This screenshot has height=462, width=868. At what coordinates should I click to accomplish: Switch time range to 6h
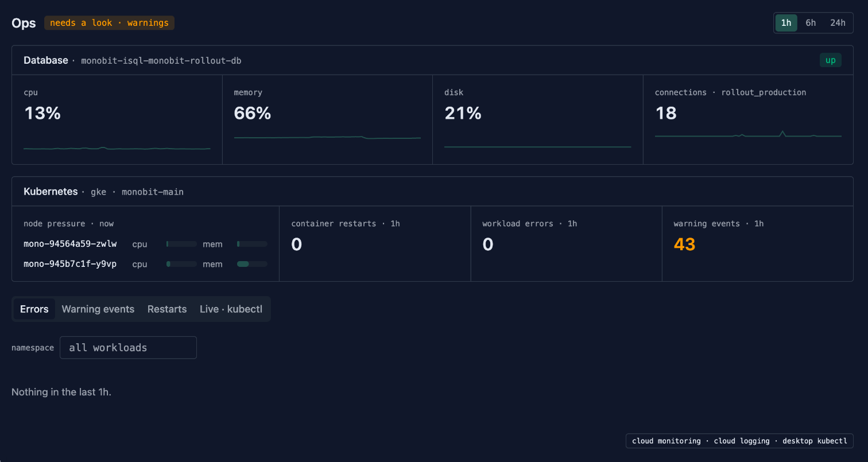811,23
